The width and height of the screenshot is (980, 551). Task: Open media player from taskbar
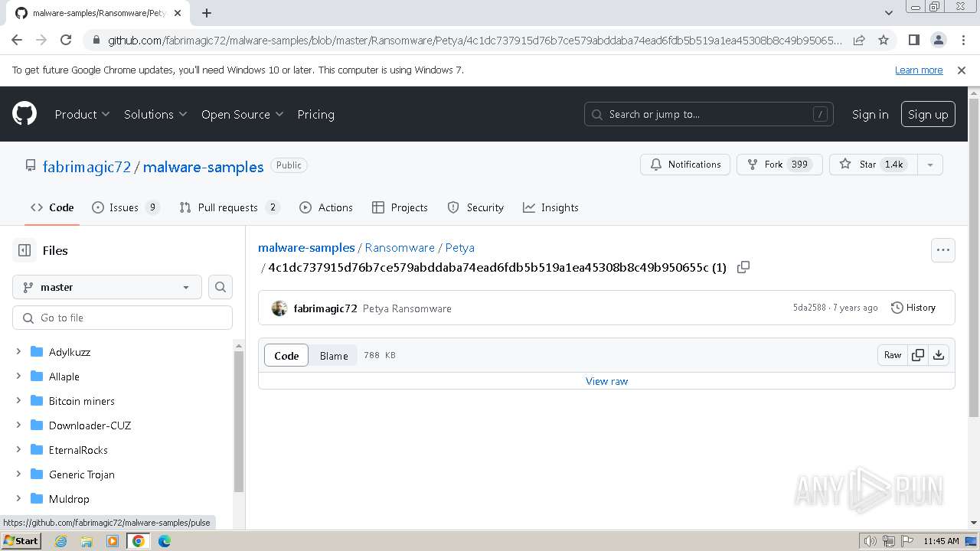point(113,541)
